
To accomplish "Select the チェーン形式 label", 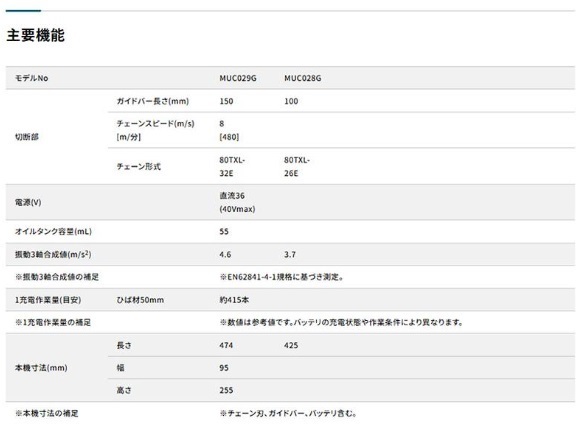I will [x=138, y=166].
